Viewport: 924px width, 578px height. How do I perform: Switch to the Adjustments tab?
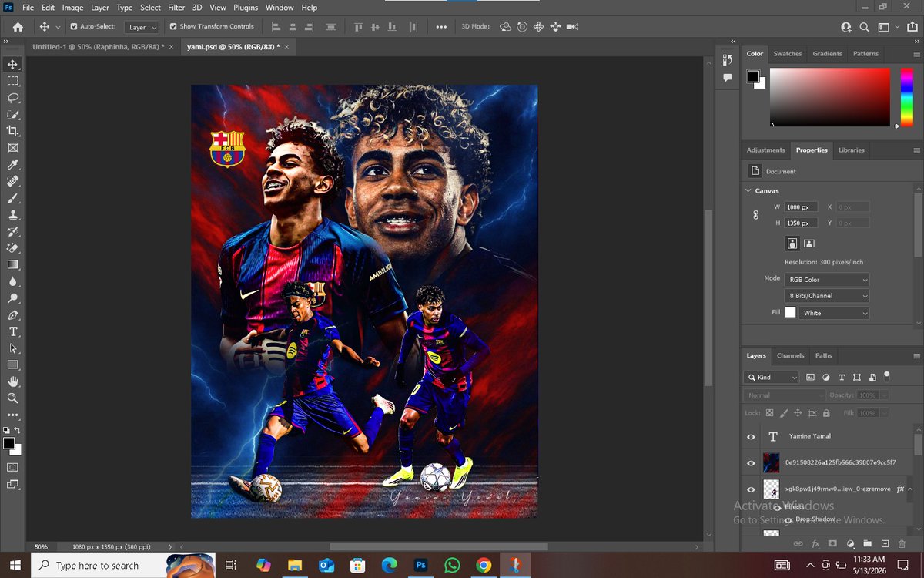765,150
